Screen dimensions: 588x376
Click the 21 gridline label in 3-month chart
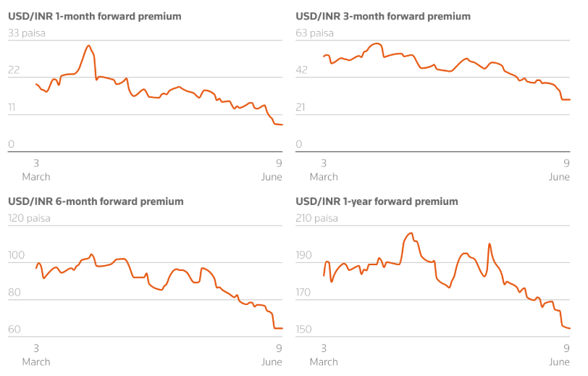pyautogui.click(x=301, y=108)
